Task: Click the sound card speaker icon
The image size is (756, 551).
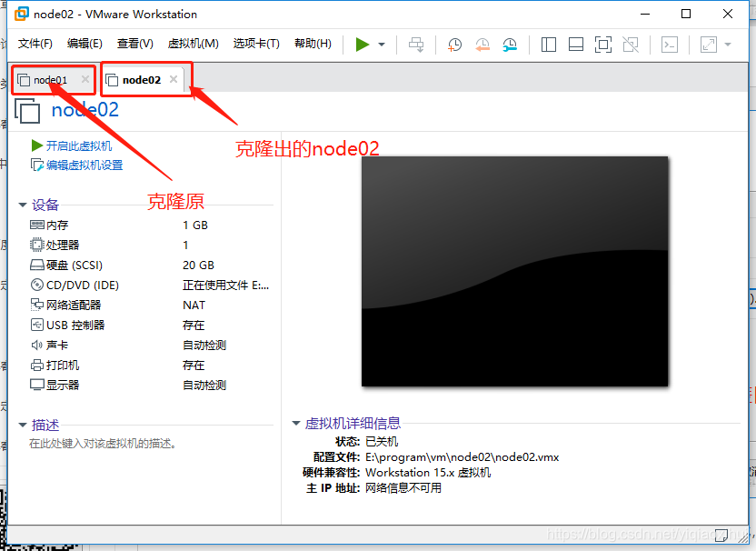Action: coord(37,345)
